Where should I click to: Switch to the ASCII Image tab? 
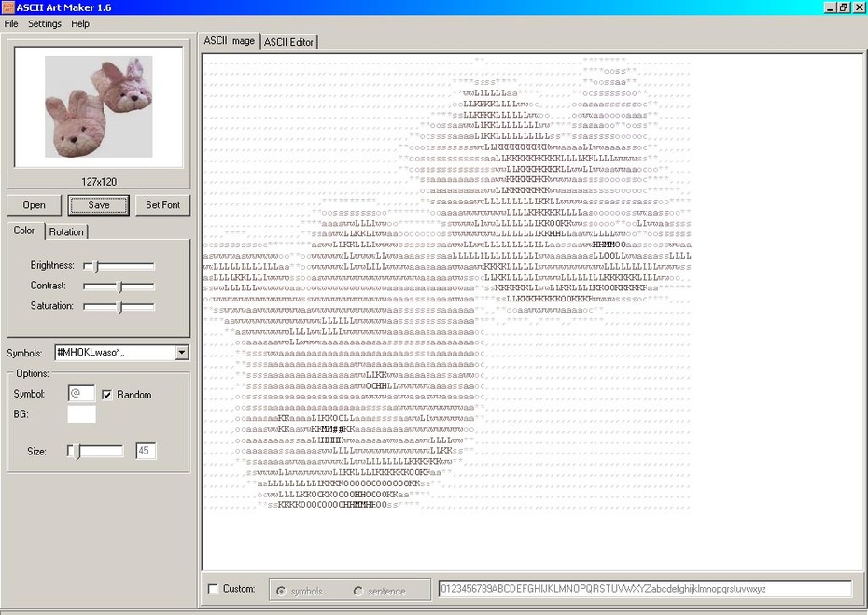pyautogui.click(x=230, y=41)
